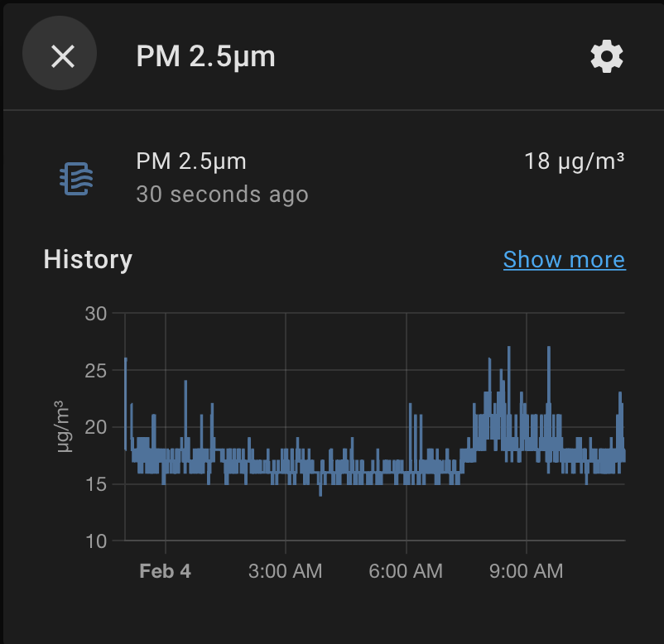Select the 3:00 AM point on the timeline

point(285,570)
